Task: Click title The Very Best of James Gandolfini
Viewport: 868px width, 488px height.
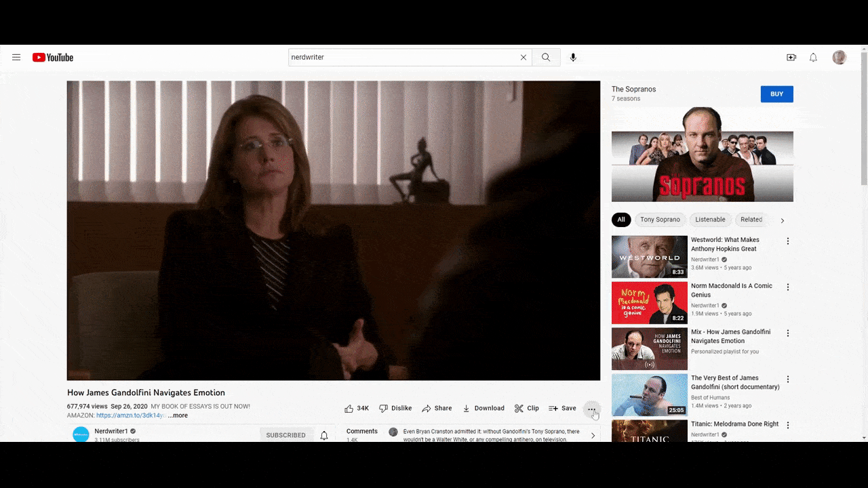Action: [735, 382]
